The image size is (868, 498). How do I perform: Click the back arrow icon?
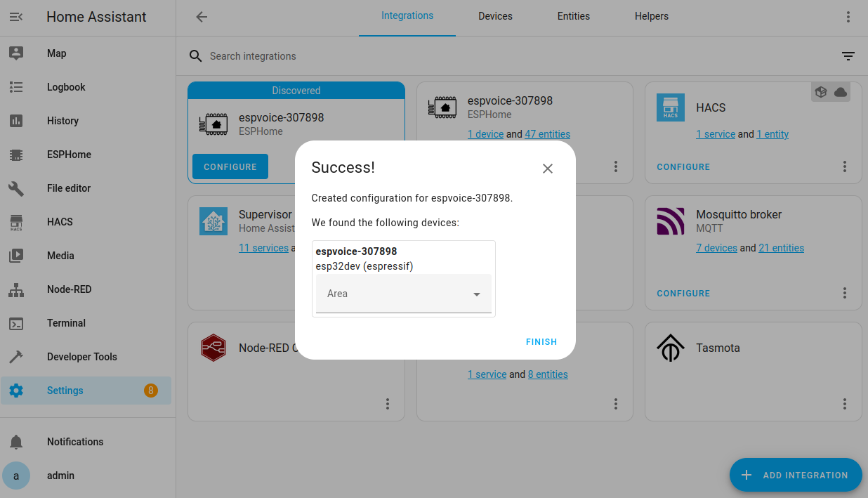pyautogui.click(x=202, y=17)
